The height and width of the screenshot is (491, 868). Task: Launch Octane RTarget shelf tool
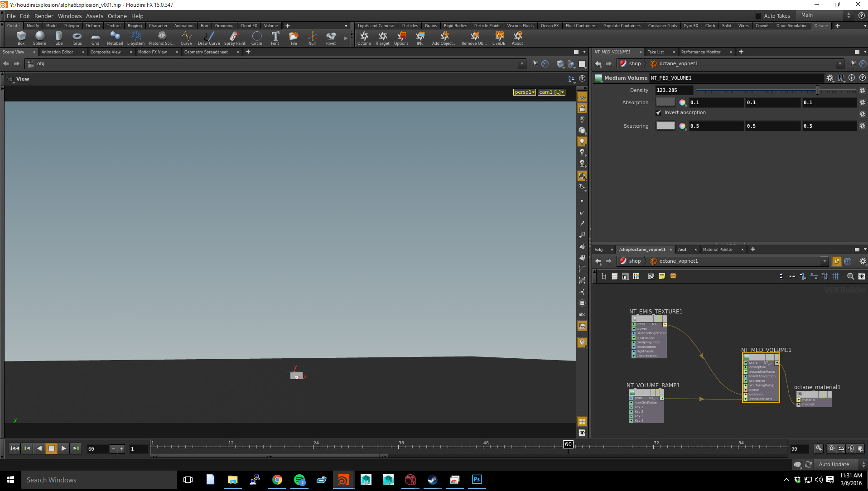click(382, 38)
